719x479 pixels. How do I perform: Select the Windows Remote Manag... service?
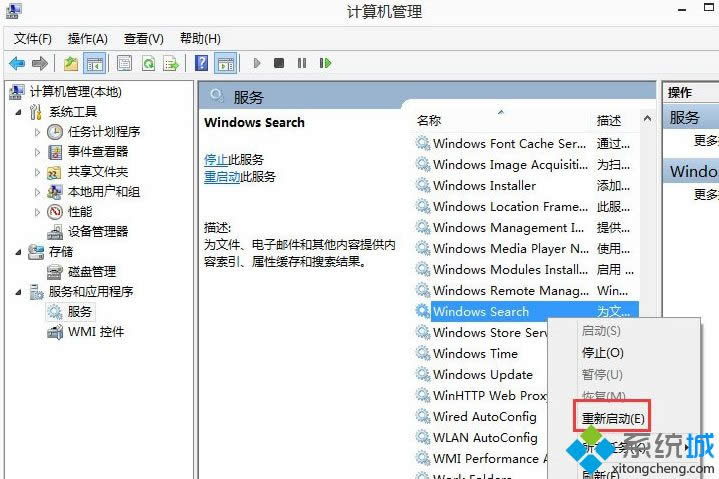[x=510, y=291]
